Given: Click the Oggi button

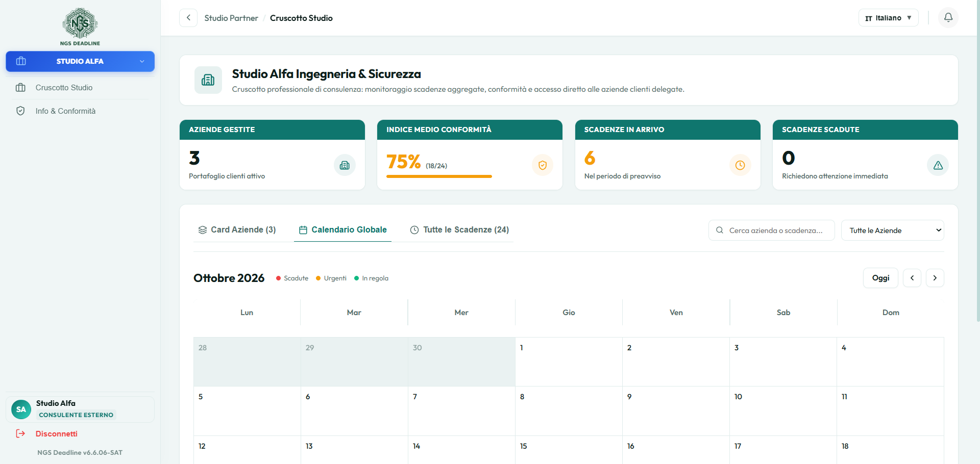Looking at the screenshot, I should 880,278.
